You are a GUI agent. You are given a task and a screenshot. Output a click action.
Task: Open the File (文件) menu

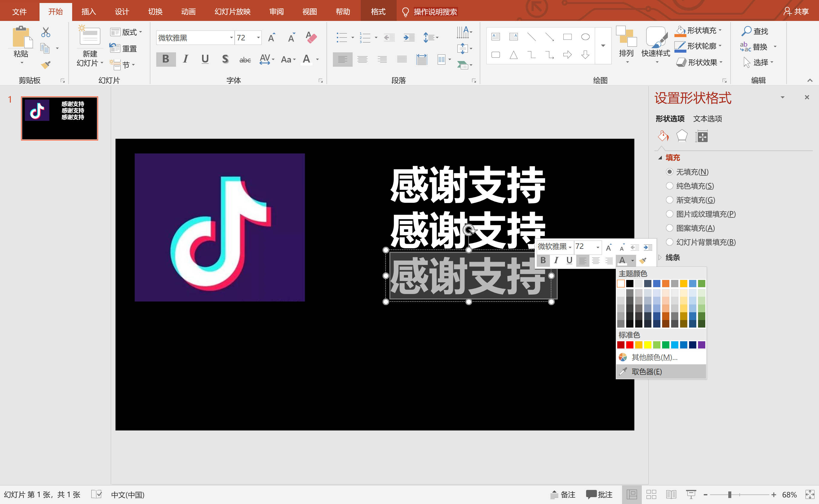coord(19,12)
